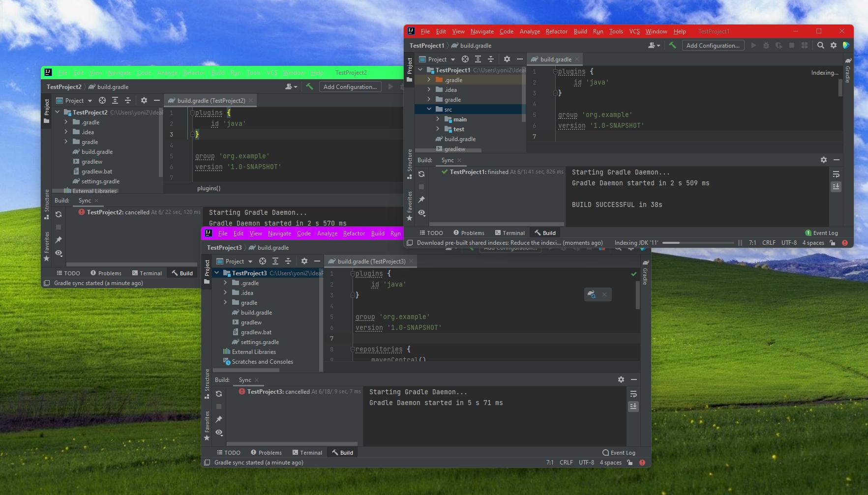Viewport: 868px width, 495px height.
Task: Rerun Gradle sync in TestProject2 Build panel
Action: click(59, 214)
